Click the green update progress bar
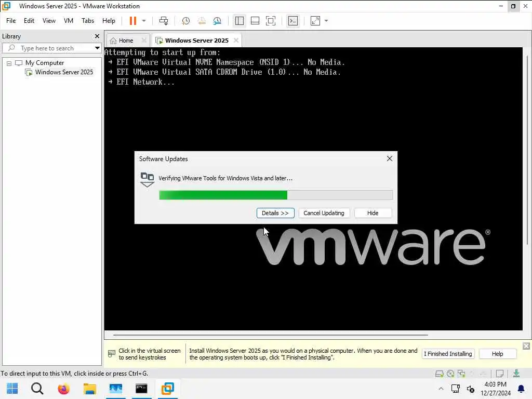The width and height of the screenshot is (532, 399). 276,195
